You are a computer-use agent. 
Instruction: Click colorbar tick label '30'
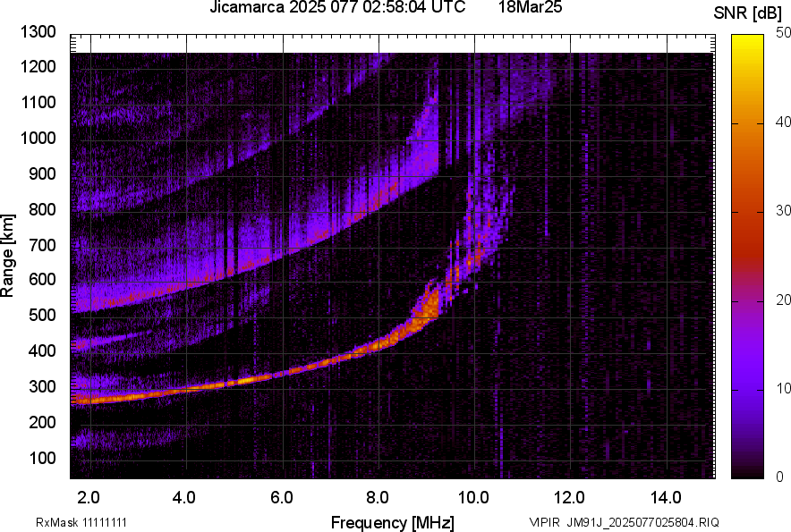pos(783,211)
